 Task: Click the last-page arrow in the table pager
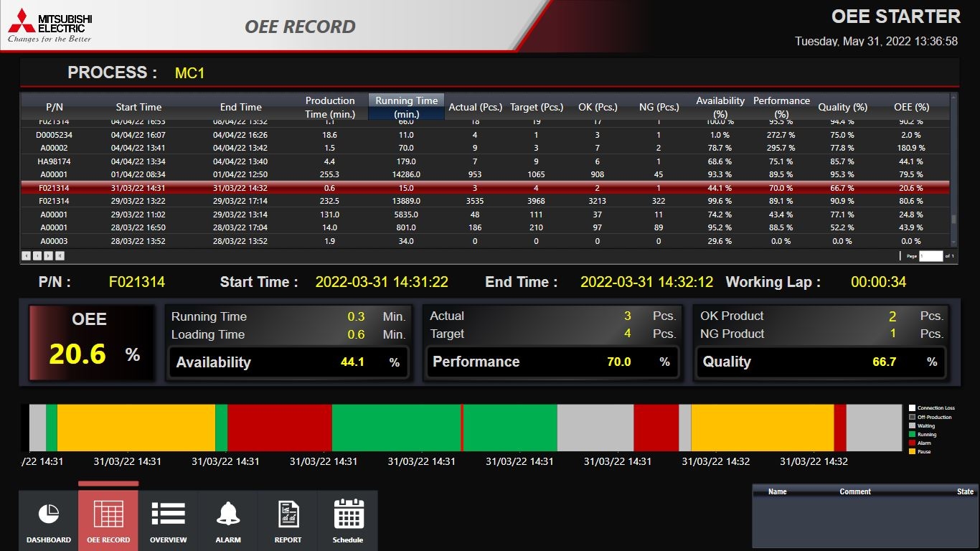click(60, 255)
